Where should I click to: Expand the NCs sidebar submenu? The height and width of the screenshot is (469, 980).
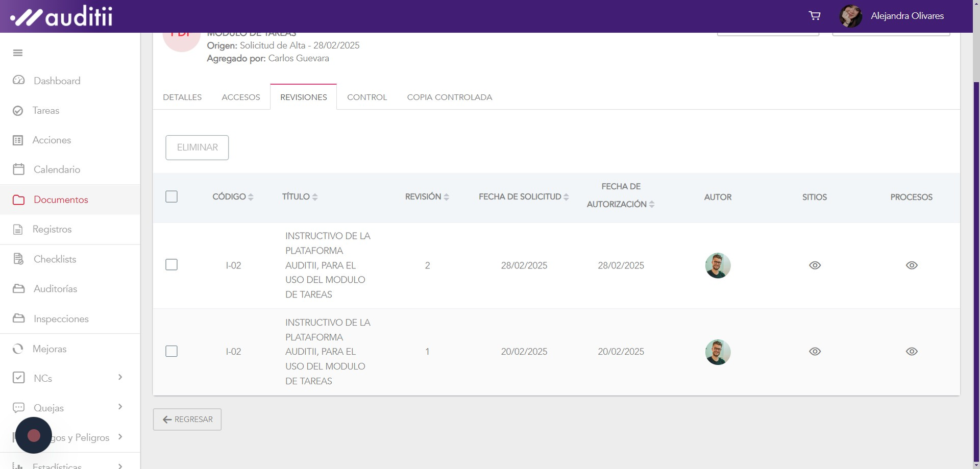tap(120, 378)
